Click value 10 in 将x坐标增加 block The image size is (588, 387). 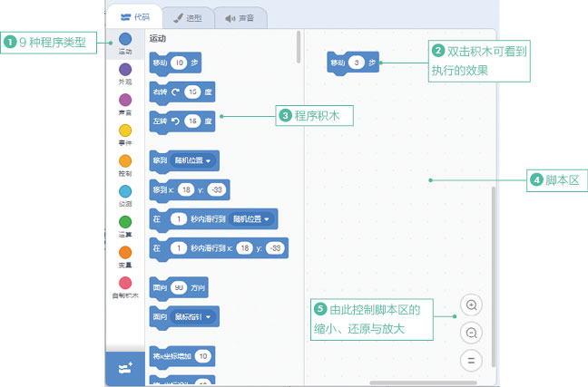point(203,356)
